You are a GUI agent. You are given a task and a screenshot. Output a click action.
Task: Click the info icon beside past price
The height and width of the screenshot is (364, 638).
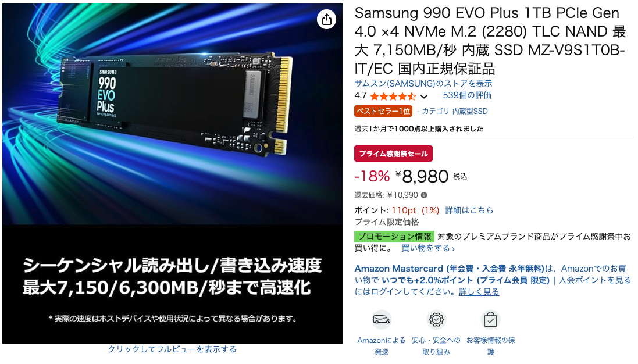pos(424,195)
